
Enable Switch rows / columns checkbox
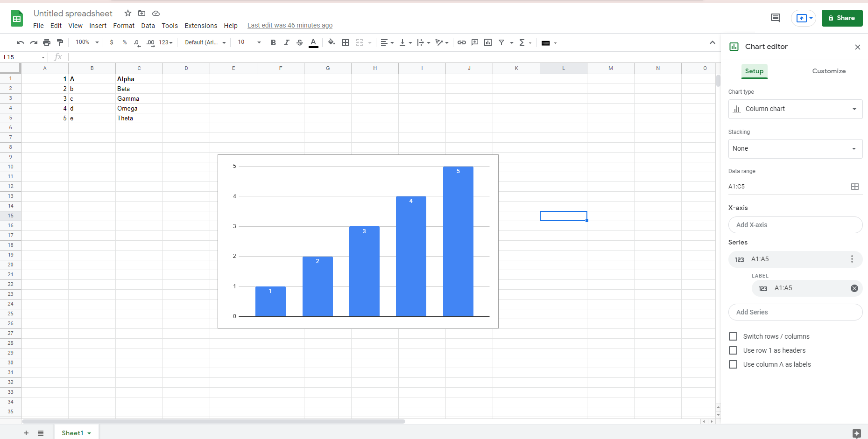(x=733, y=336)
